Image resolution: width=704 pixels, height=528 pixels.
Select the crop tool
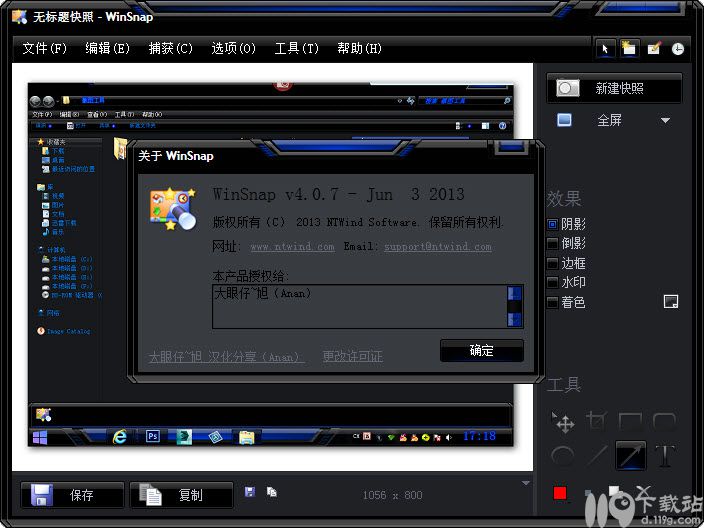click(597, 422)
